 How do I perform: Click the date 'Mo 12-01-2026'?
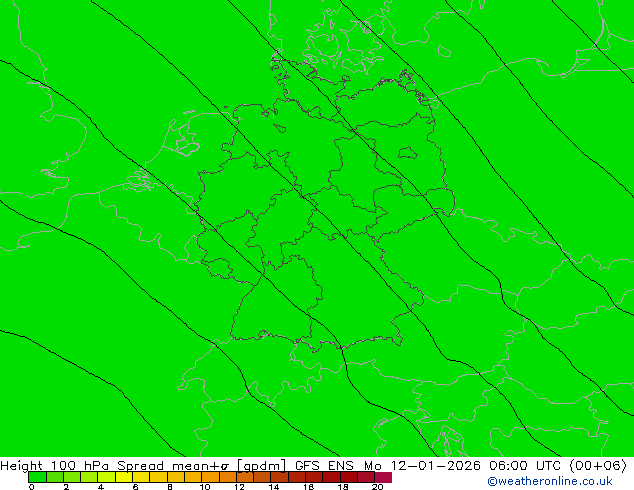[x=422, y=465]
